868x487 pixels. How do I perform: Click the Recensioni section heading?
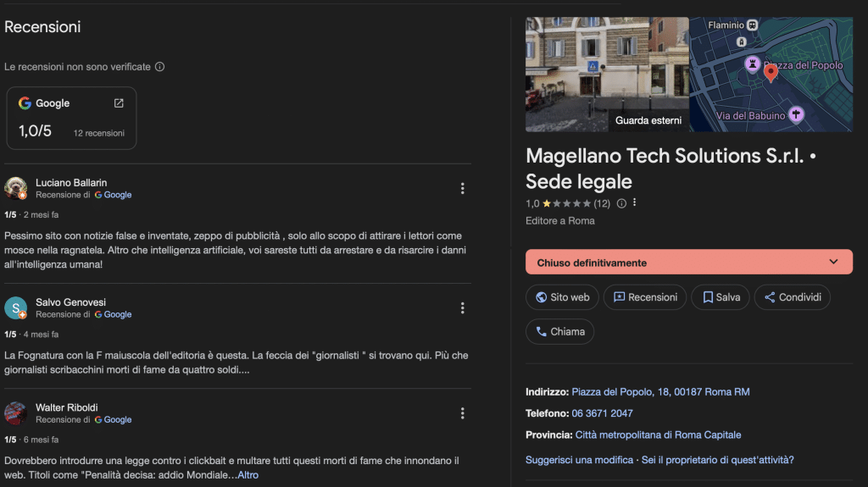pyautogui.click(x=42, y=26)
